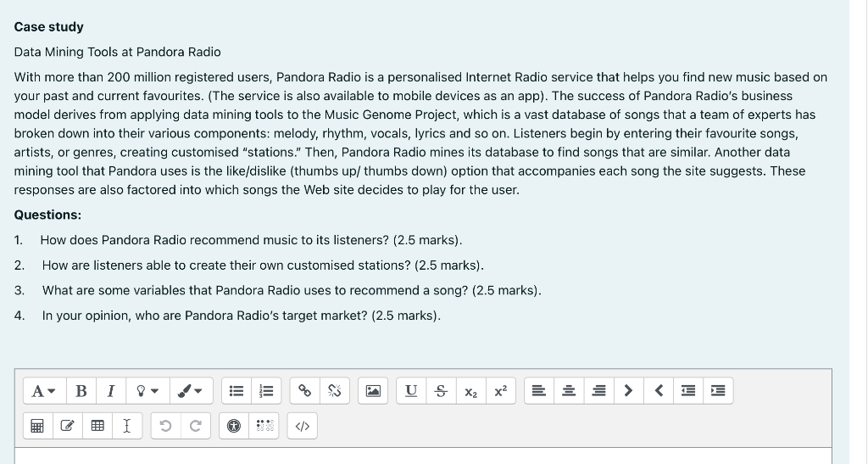Click inside the answer text area

(x=423, y=456)
